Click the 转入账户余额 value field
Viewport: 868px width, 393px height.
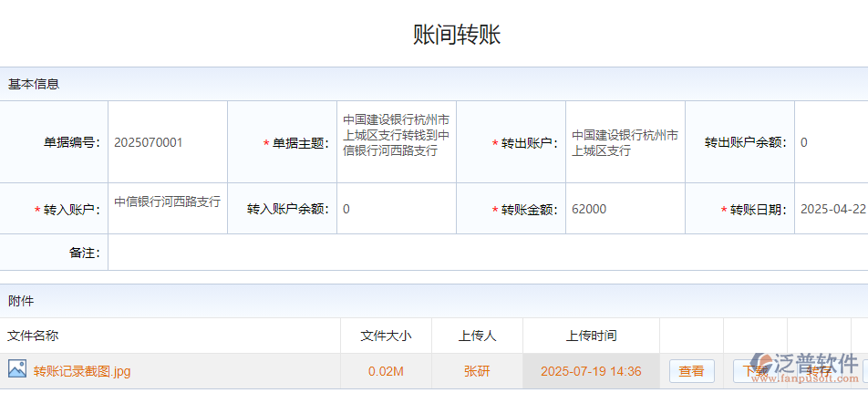[396, 209]
